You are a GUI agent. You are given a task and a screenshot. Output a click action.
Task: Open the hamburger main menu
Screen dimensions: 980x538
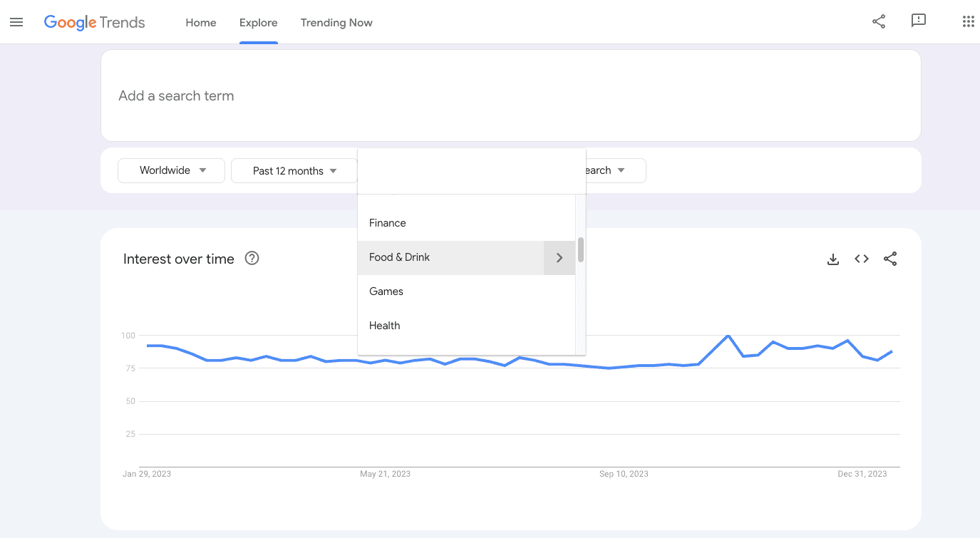[16, 22]
